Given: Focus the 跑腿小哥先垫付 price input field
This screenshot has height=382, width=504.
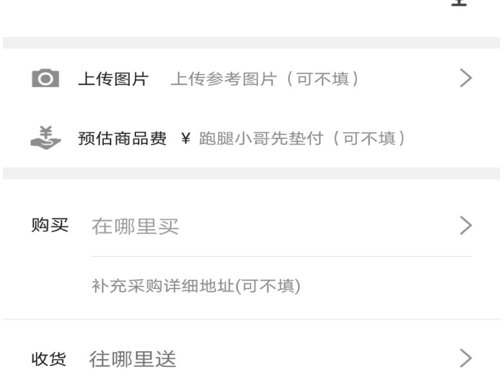Looking at the screenshot, I should click(303, 138).
